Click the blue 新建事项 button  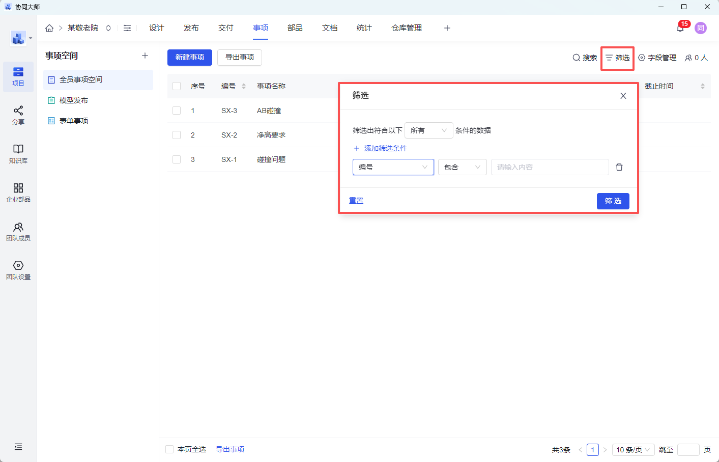tap(189, 57)
